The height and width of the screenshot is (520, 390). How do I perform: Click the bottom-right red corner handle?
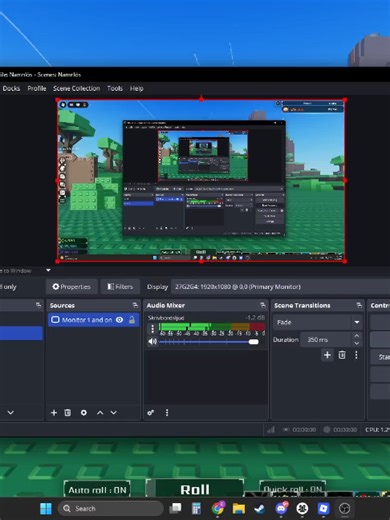pos(345,261)
